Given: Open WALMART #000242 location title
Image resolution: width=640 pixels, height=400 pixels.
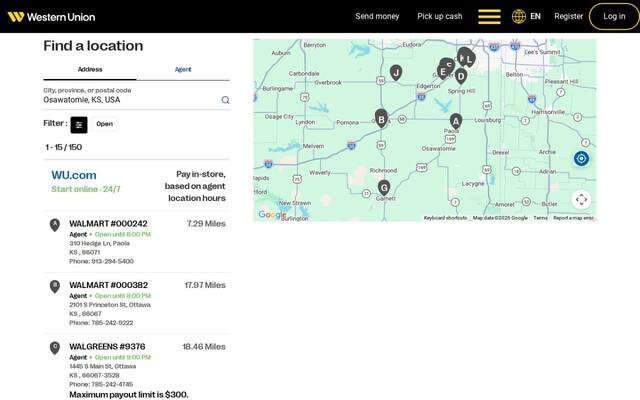Looking at the screenshot, I should point(108,224).
